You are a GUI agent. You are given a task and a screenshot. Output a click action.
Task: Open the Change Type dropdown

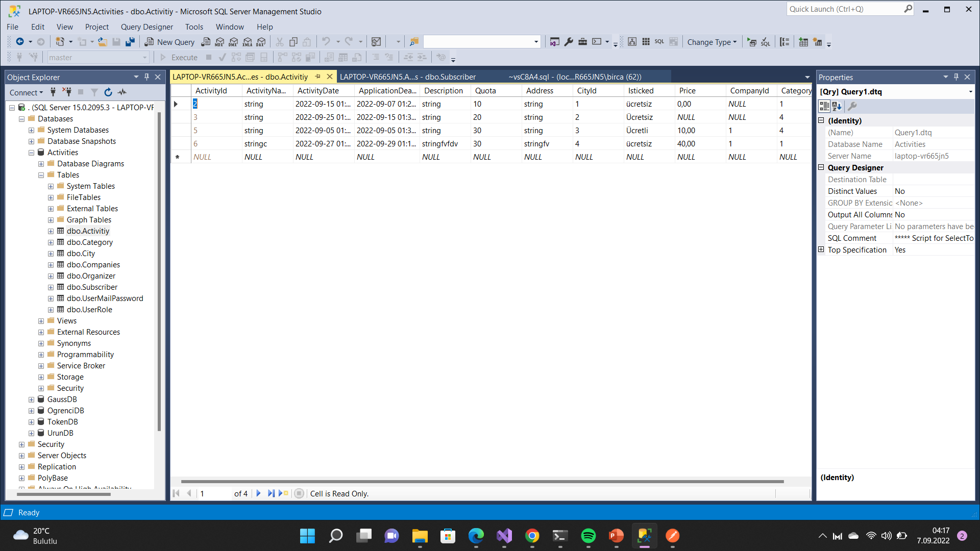(x=712, y=42)
